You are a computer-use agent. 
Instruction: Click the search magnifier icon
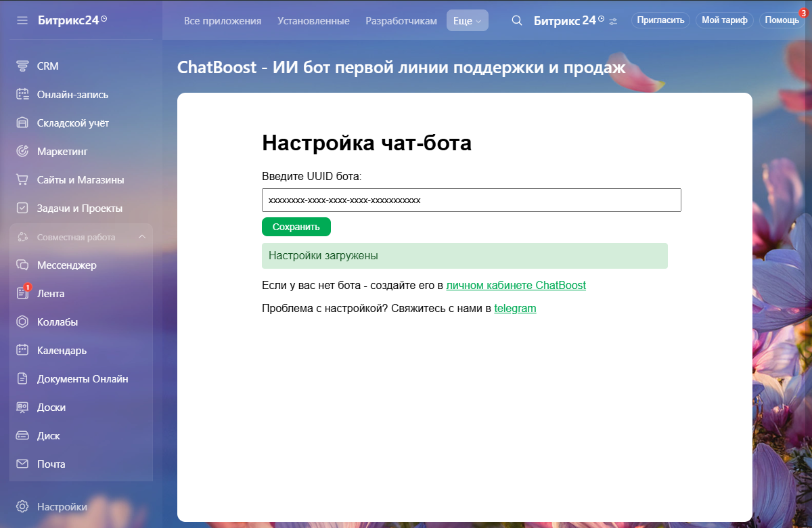click(x=516, y=20)
